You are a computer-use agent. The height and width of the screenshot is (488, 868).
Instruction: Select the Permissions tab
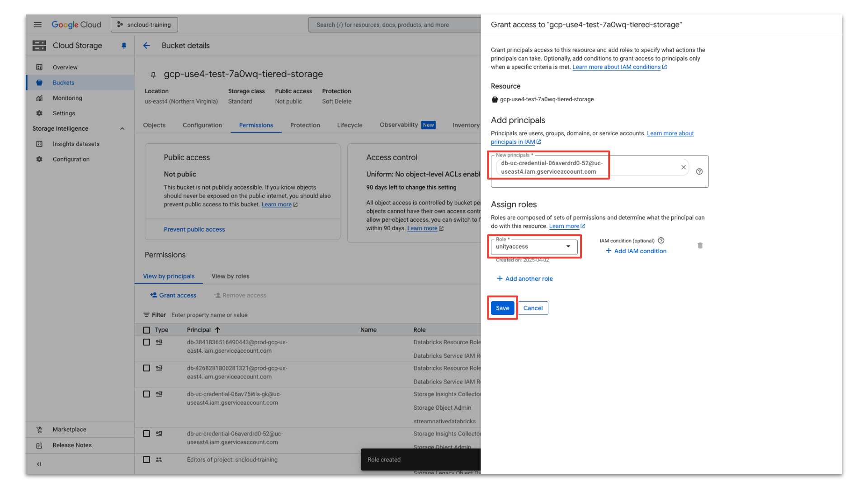(256, 125)
